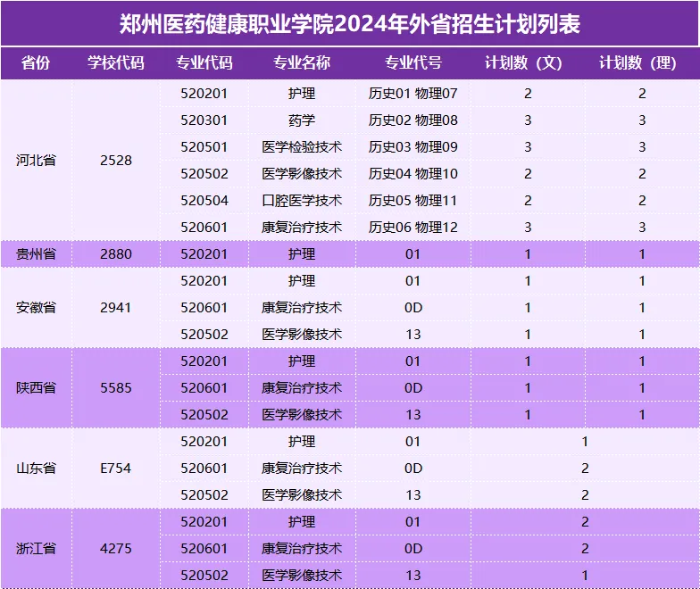Click the title 郑州医药健康职业学院2024年外省招生计划列表

click(x=350, y=24)
